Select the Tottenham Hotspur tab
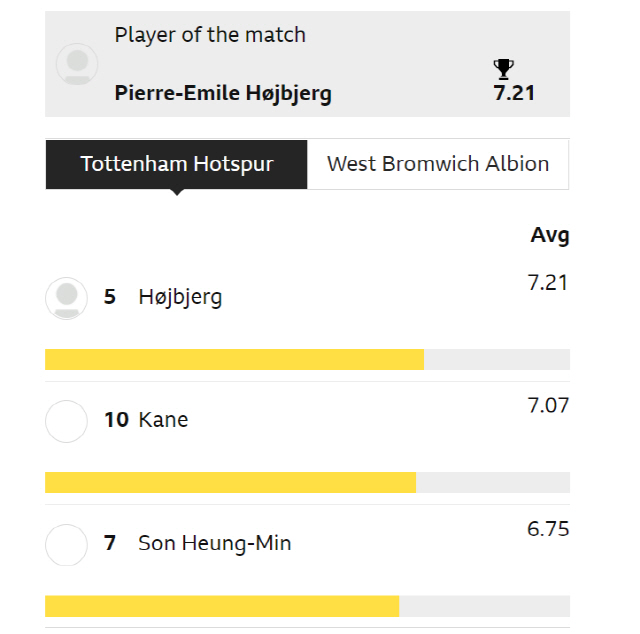The width and height of the screenshot is (640, 634). click(176, 164)
